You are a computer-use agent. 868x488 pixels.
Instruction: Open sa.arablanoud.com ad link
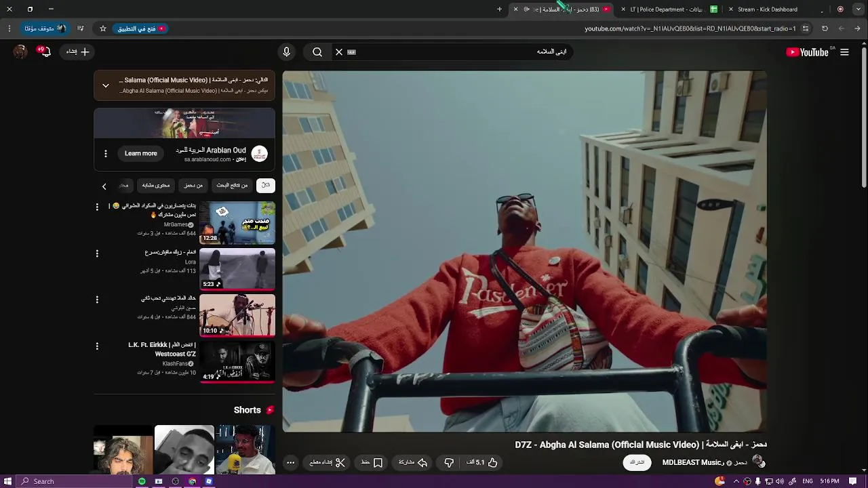tap(208, 159)
